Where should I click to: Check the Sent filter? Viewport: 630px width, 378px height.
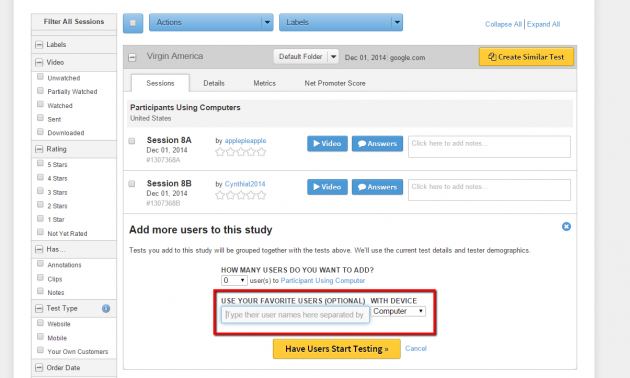click(40, 118)
